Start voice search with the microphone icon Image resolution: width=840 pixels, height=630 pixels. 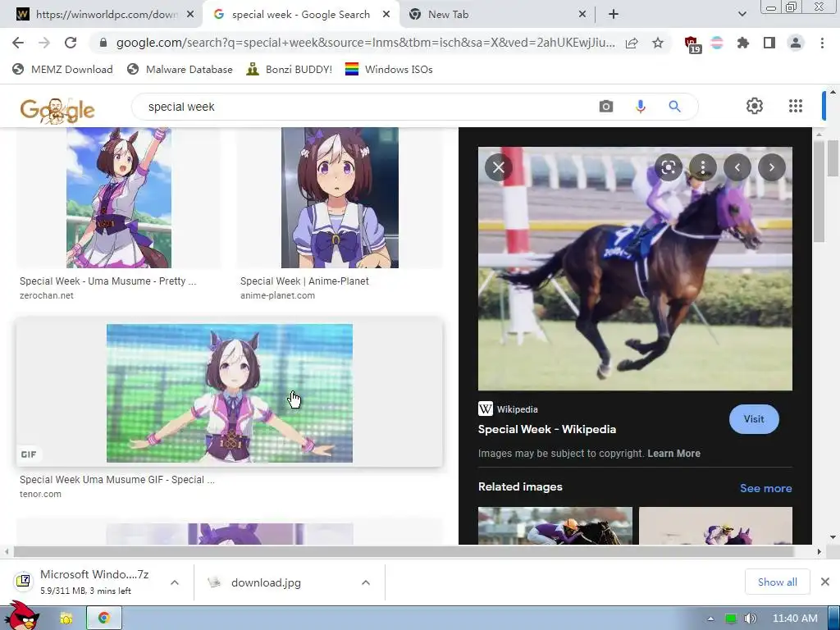640,107
